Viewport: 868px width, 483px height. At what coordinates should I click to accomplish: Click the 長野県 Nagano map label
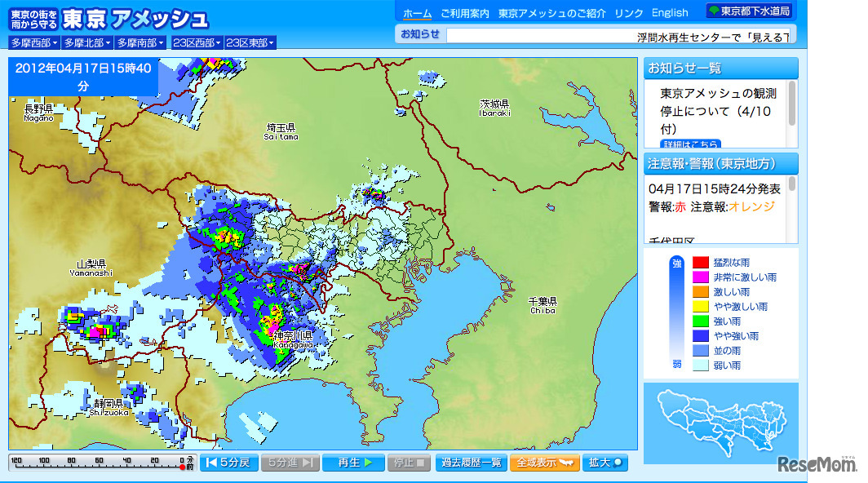[x=39, y=113]
